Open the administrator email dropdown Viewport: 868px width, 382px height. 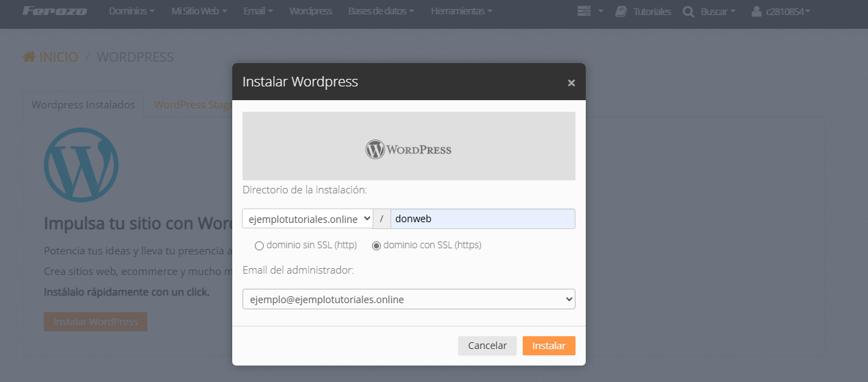pyautogui.click(x=409, y=299)
